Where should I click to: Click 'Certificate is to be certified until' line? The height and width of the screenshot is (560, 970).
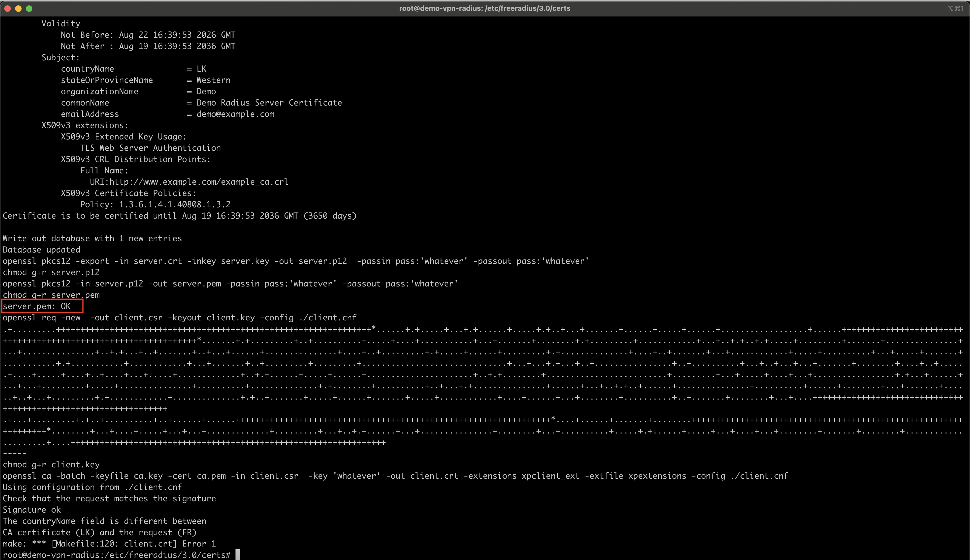(x=180, y=216)
